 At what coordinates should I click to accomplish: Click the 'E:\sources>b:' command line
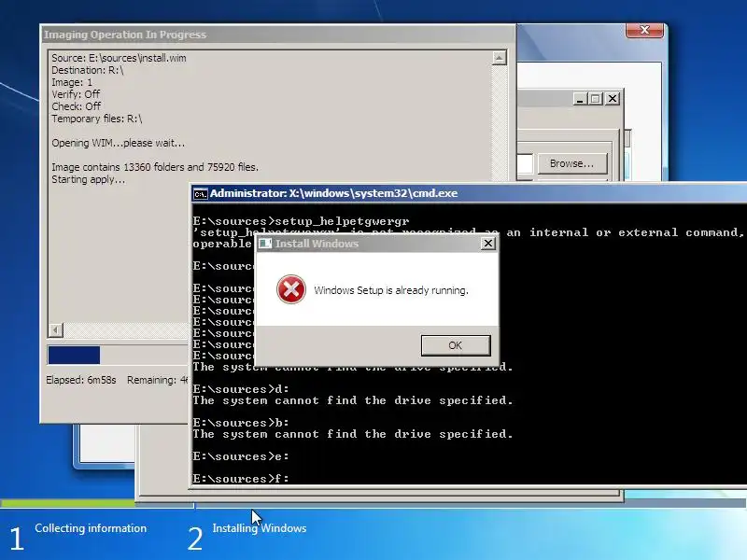241,423
